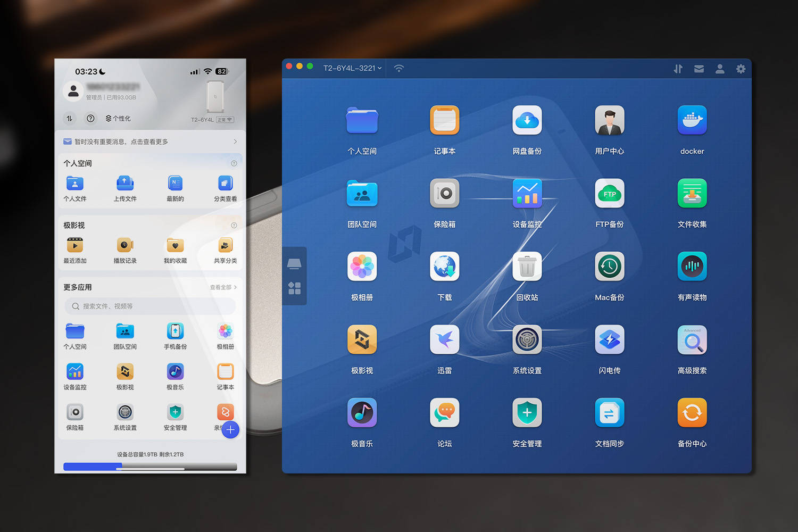Tap the T2-6Y4L device image in phone

tap(215, 96)
